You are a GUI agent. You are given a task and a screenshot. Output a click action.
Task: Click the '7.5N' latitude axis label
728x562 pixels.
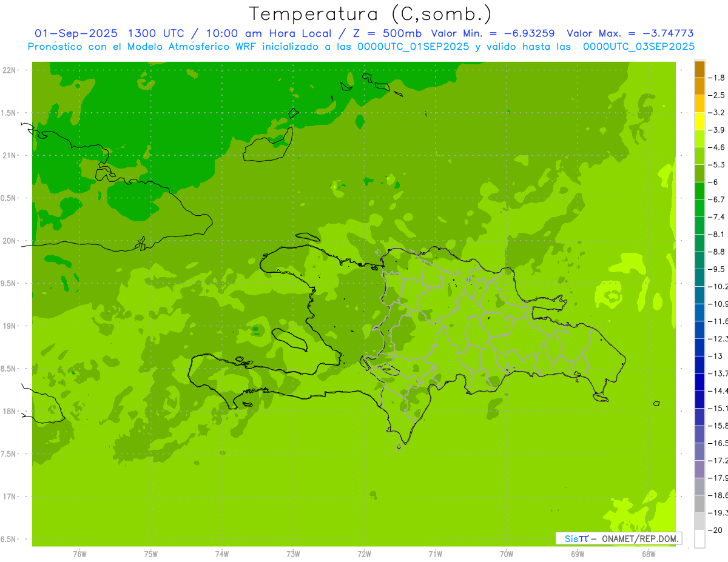[x=9, y=454]
